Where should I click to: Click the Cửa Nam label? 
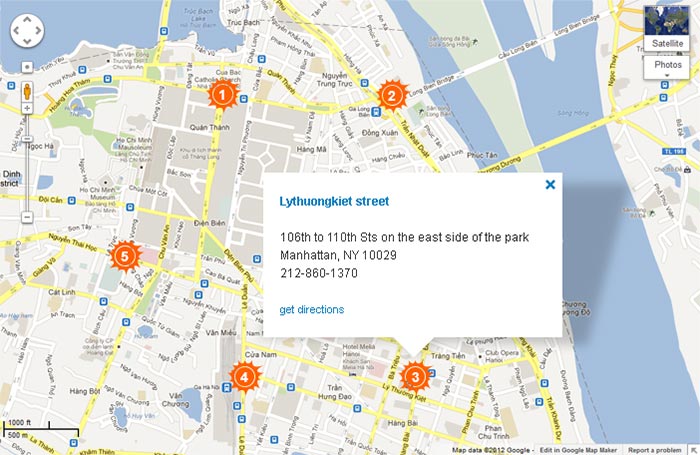261,355
